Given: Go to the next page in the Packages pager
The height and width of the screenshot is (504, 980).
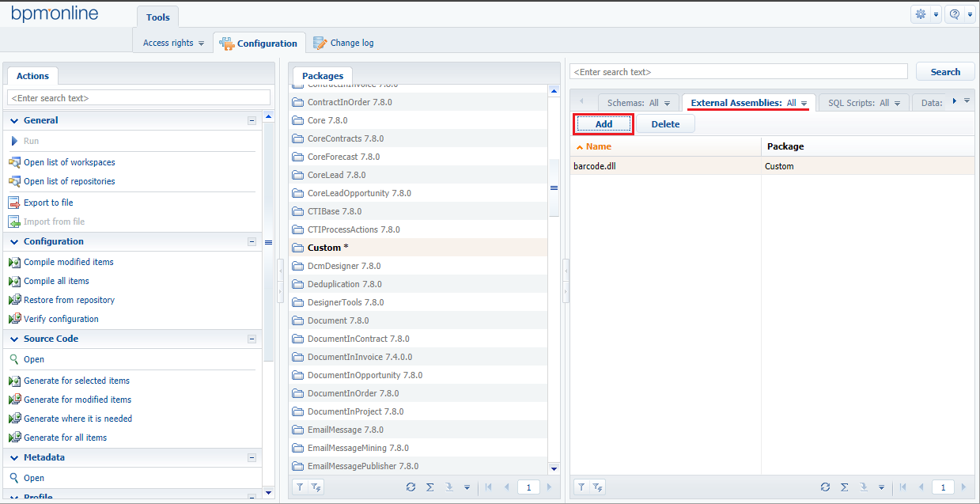Looking at the screenshot, I should (549, 487).
